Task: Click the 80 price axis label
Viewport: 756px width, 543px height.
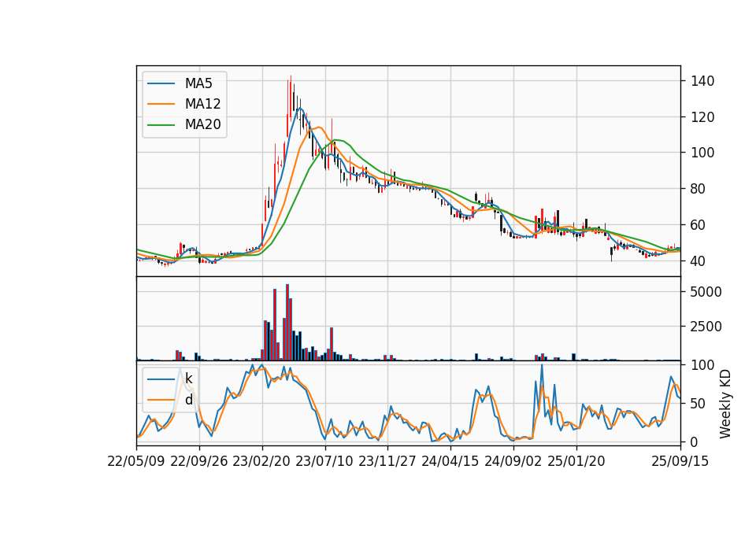Action: point(699,189)
